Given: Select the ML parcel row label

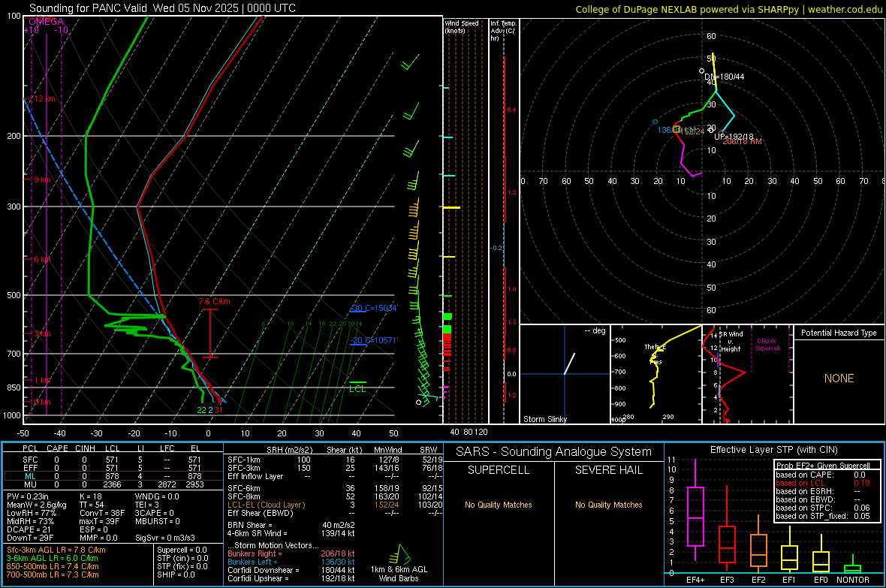Looking at the screenshot, I should click(30, 477).
